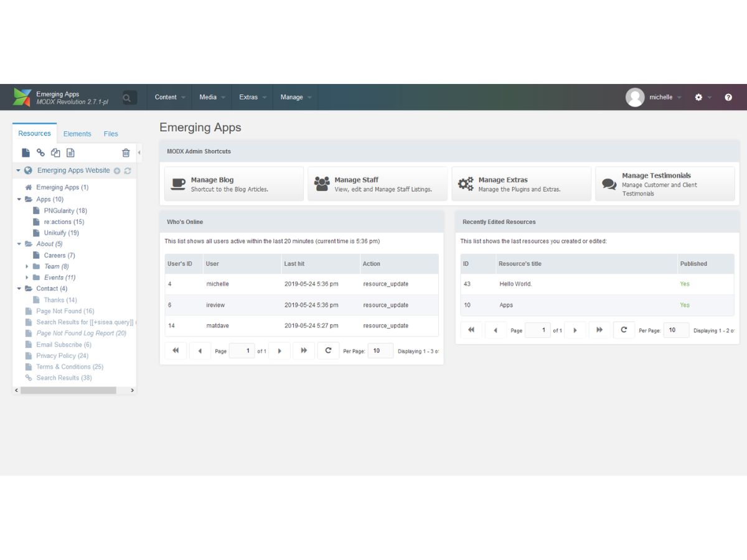Refresh the Who's Online grid
Viewport: 747px width, 560px height.
tap(328, 351)
